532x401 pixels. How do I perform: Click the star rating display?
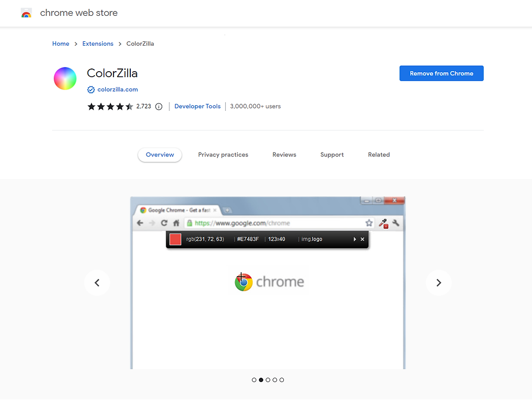click(110, 106)
